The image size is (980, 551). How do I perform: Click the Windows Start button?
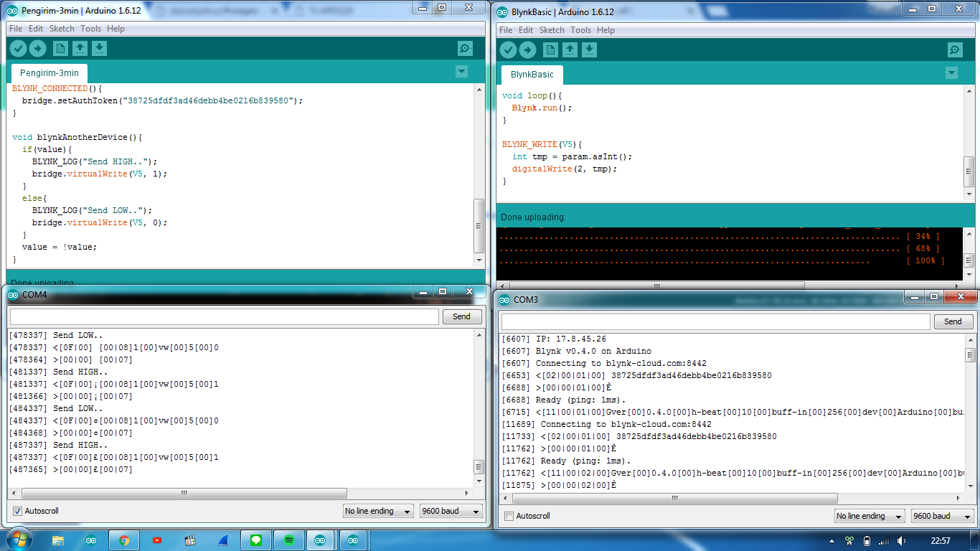[18, 540]
